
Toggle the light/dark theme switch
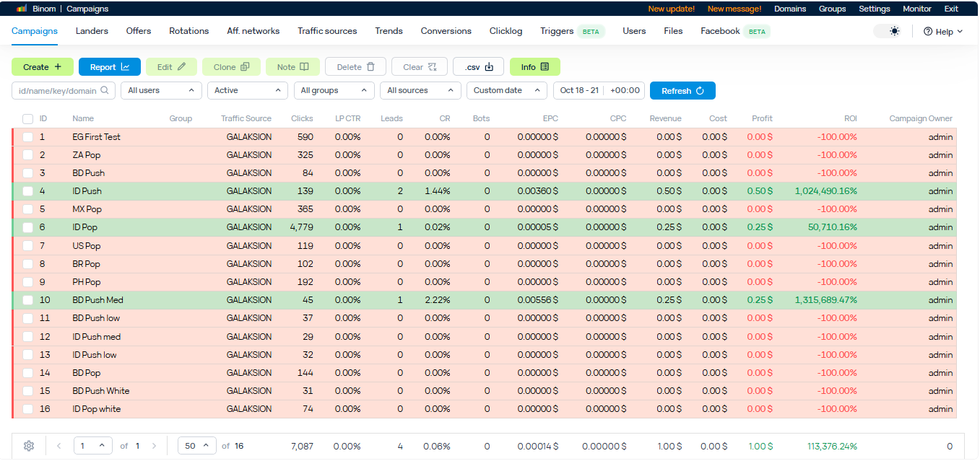(888, 31)
